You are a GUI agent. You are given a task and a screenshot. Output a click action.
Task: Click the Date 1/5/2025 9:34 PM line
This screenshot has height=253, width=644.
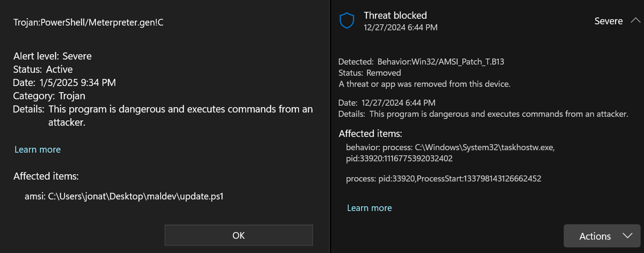pos(64,83)
